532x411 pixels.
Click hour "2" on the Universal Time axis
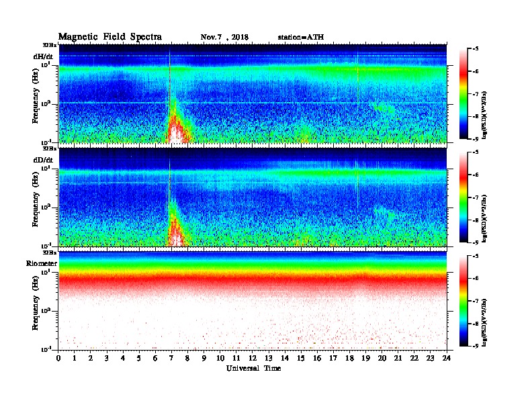91,359
